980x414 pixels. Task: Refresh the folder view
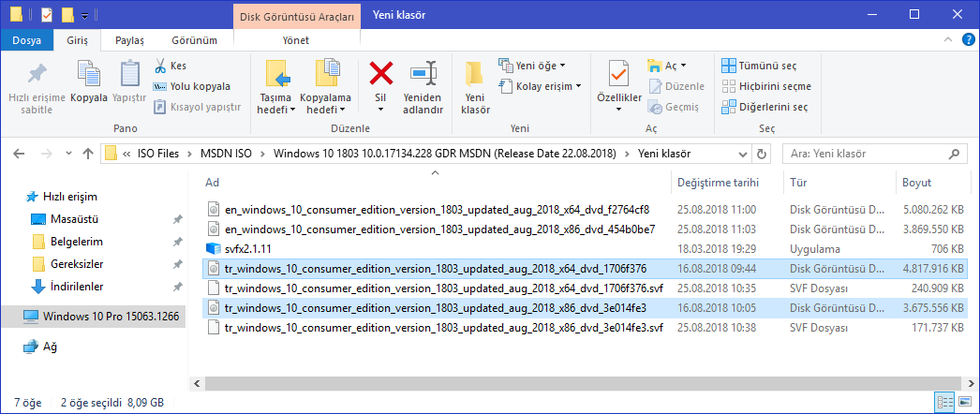(x=762, y=154)
